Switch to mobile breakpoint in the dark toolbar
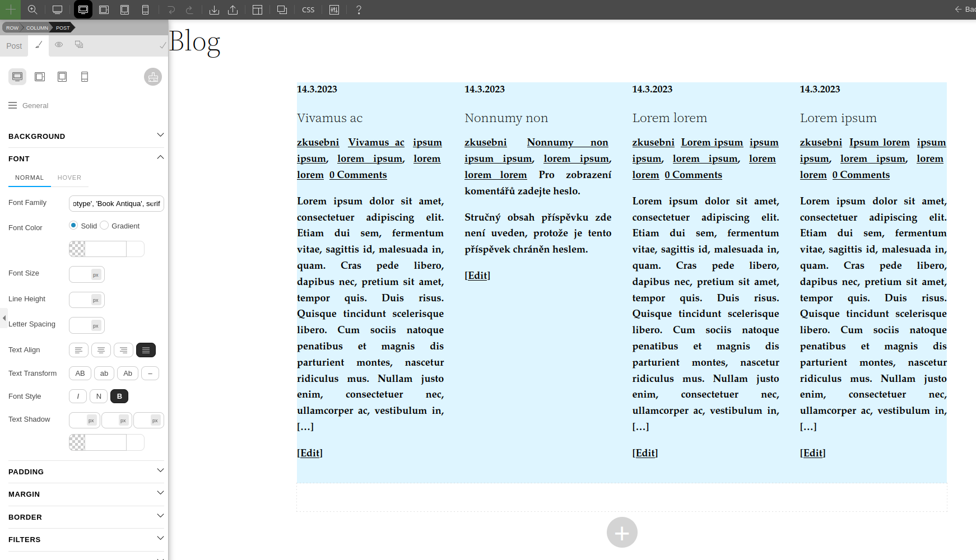976x560 pixels. pos(145,10)
